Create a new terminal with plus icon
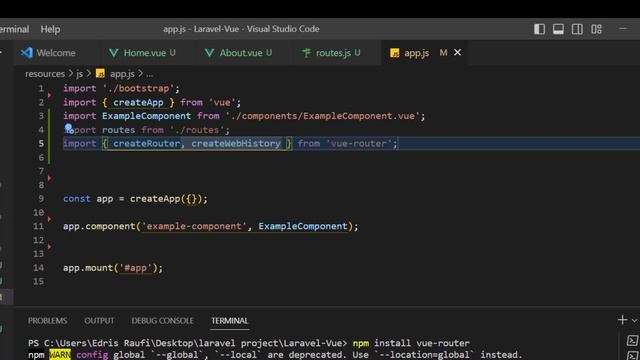 (x=622, y=320)
